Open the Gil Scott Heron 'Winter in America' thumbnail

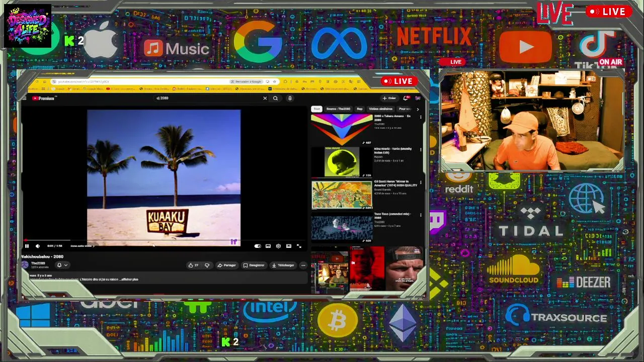pyautogui.click(x=342, y=195)
